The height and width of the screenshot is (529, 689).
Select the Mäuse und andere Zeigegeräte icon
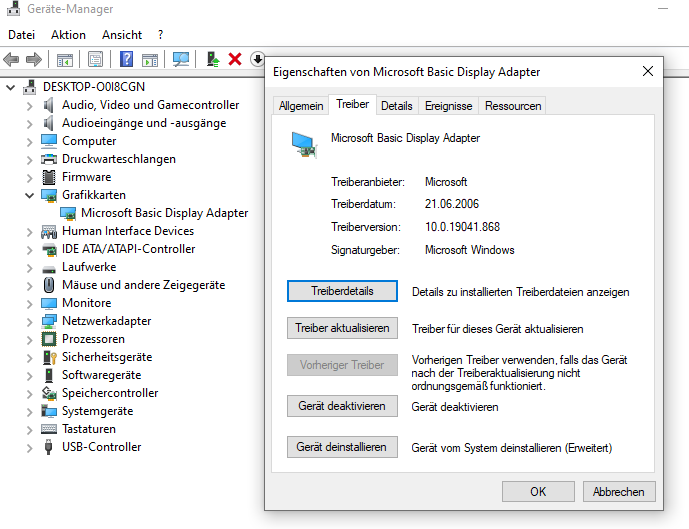pos(49,285)
